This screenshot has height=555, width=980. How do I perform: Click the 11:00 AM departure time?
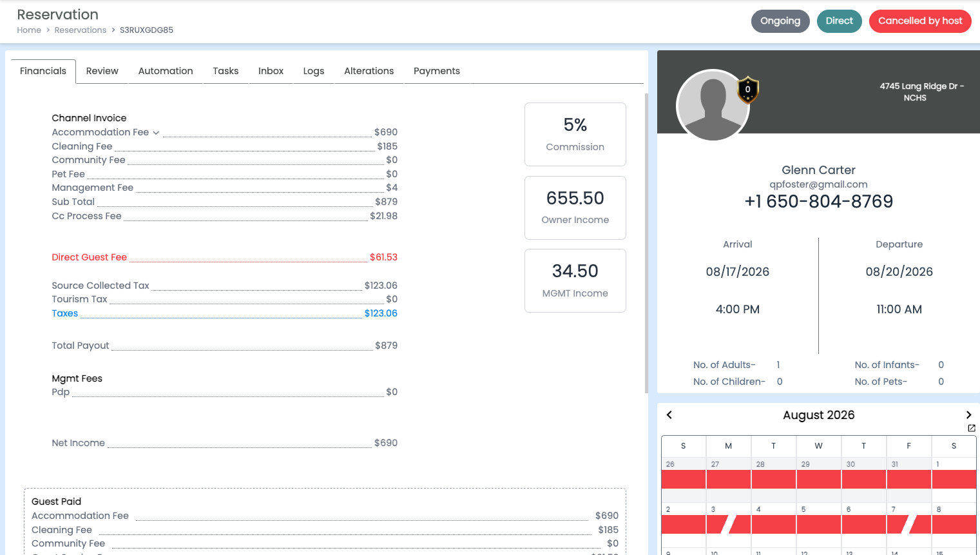[x=899, y=309]
